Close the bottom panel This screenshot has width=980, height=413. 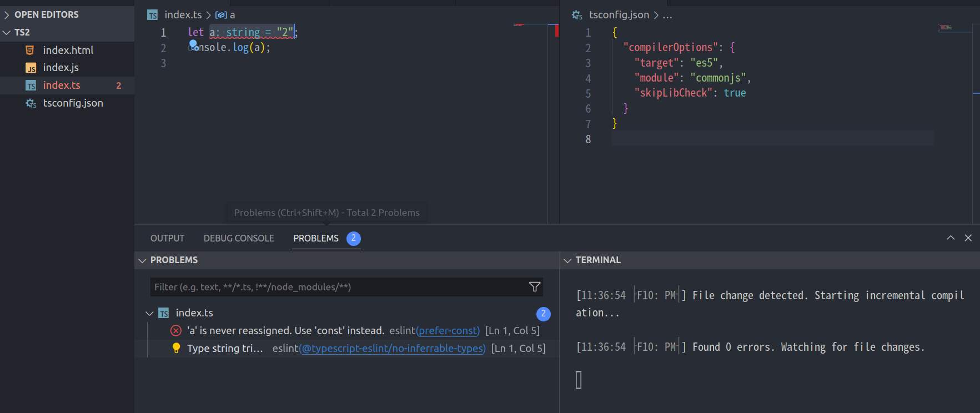tap(968, 238)
